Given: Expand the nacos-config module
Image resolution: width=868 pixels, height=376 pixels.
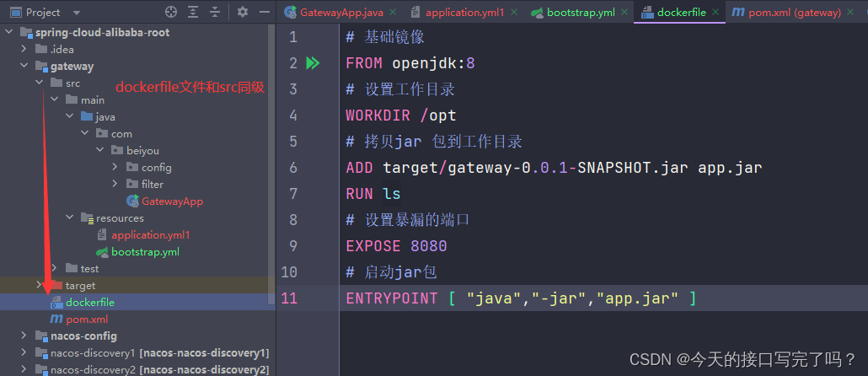Looking at the screenshot, I should click(x=24, y=336).
